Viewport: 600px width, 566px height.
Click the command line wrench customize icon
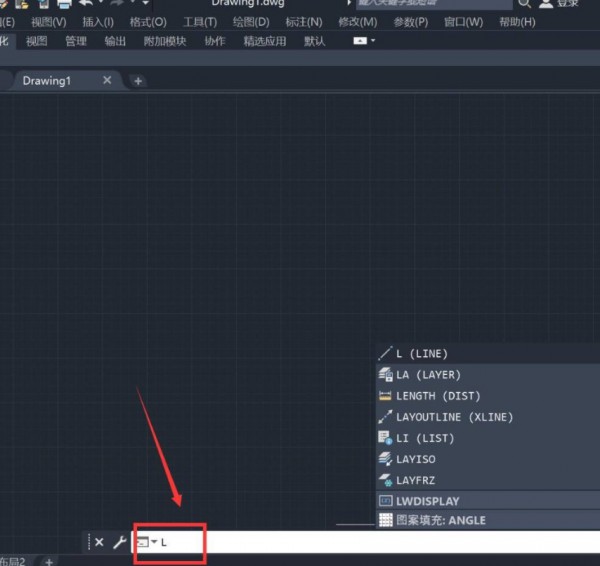pos(119,542)
